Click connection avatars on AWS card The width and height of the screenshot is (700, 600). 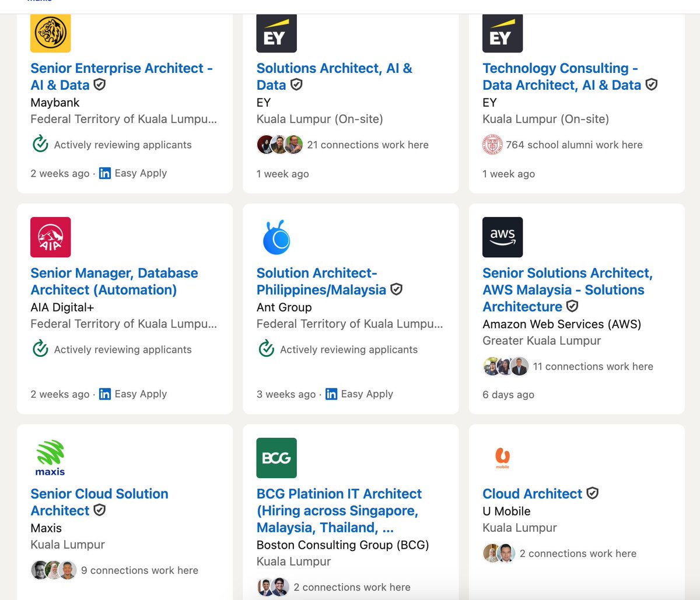tap(506, 366)
